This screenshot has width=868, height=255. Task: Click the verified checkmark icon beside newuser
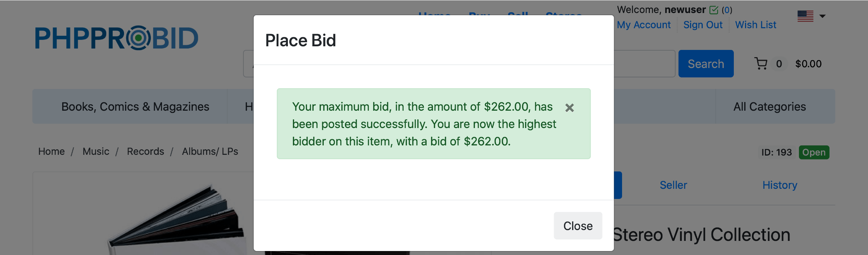(x=714, y=10)
